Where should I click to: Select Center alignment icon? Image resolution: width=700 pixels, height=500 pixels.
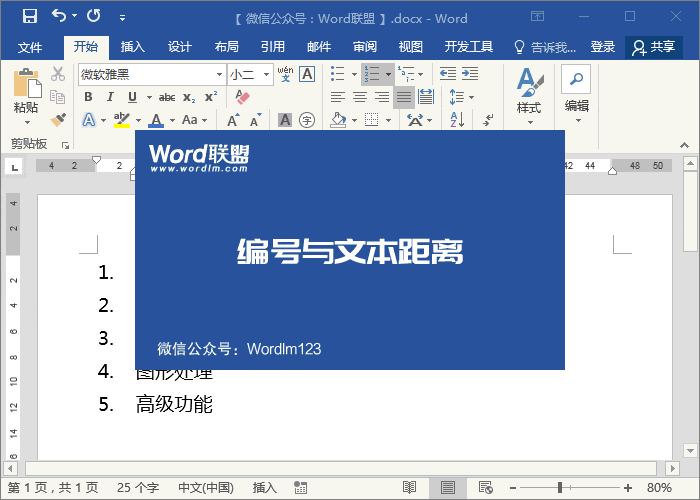click(x=360, y=97)
